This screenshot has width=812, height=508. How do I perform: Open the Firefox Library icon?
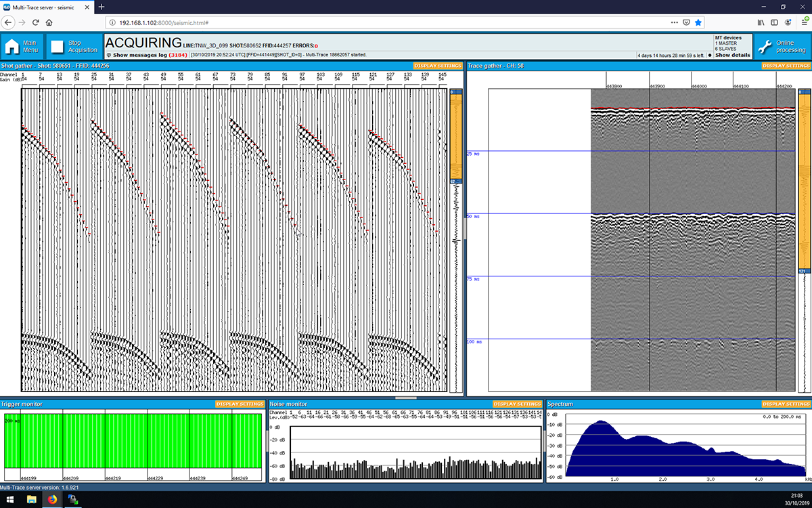(x=761, y=22)
